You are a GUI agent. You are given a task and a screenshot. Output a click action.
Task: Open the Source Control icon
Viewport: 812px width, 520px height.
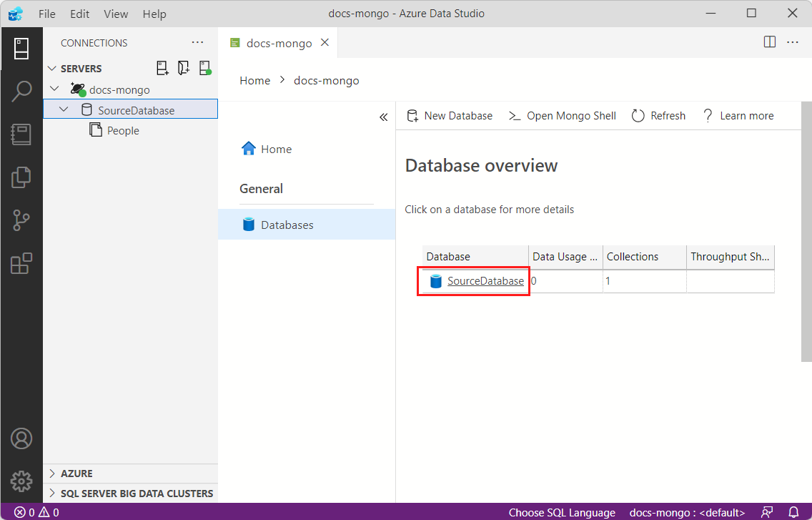tap(21, 220)
